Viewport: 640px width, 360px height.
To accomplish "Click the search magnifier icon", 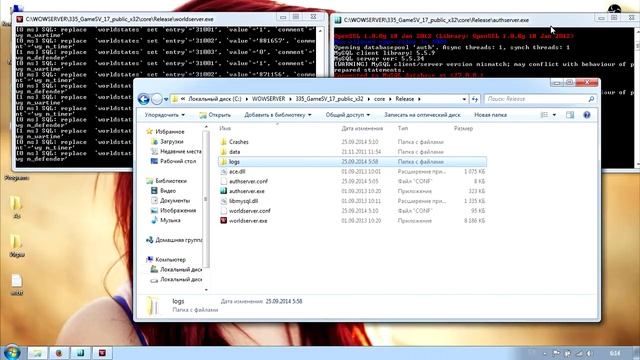I will point(591,99).
